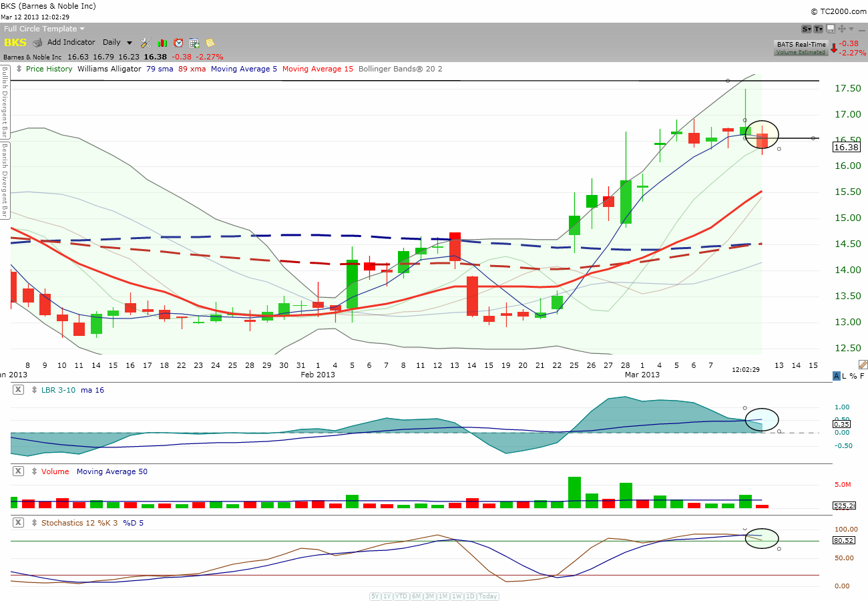Close the LBR 3-10 indicator pane
The height and width of the screenshot is (601, 868).
point(18,390)
